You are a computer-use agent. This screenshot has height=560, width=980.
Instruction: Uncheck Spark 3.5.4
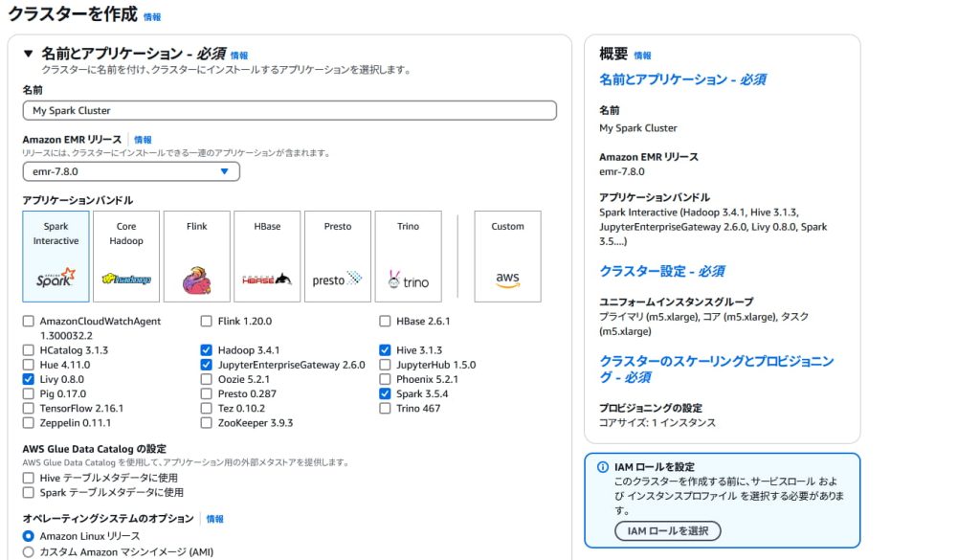click(385, 393)
